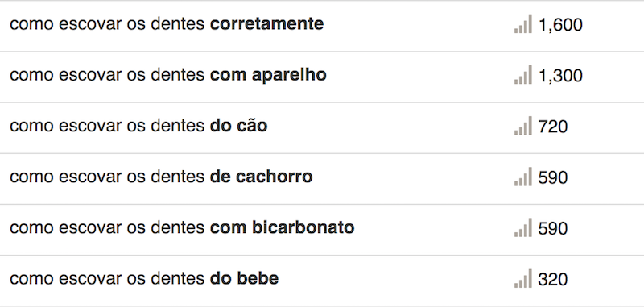Open keyword 'como escovar os dentes corretamente'
The image size is (644, 308).
(x=167, y=24)
